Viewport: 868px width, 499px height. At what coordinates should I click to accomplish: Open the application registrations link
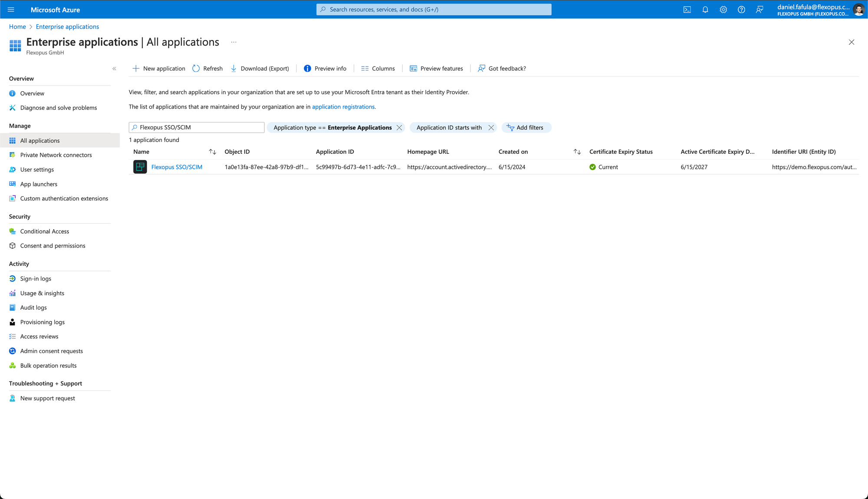(343, 107)
